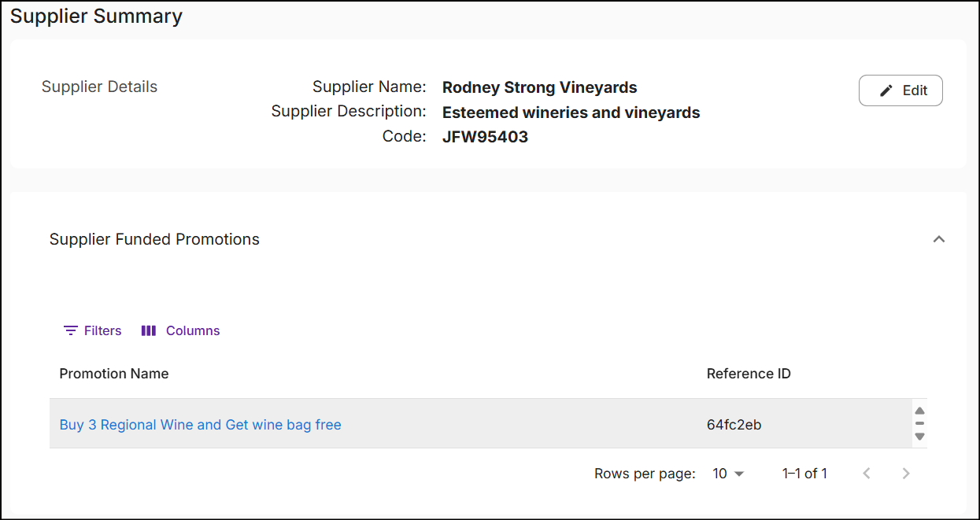Open the Rows per page dropdown
Image resolution: width=980 pixels, height=520 pixels.
pyautogui.click(x=728, y=474)
